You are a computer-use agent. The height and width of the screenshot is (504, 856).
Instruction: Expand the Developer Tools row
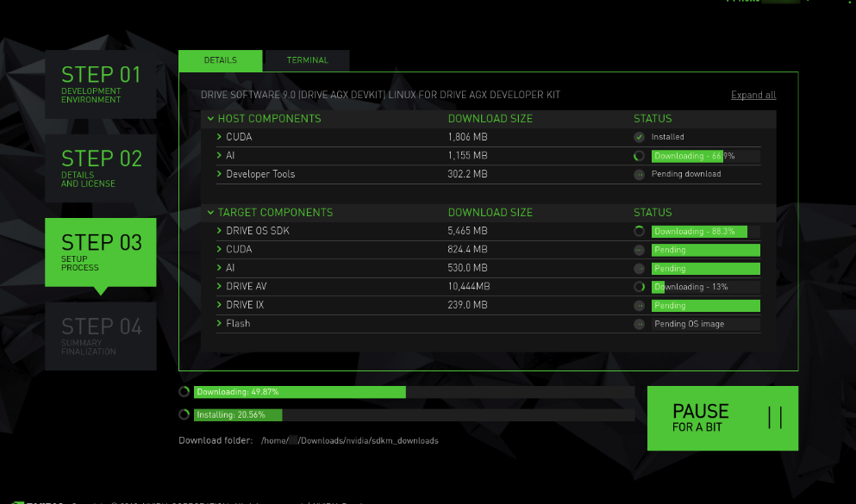click(220, 174)
